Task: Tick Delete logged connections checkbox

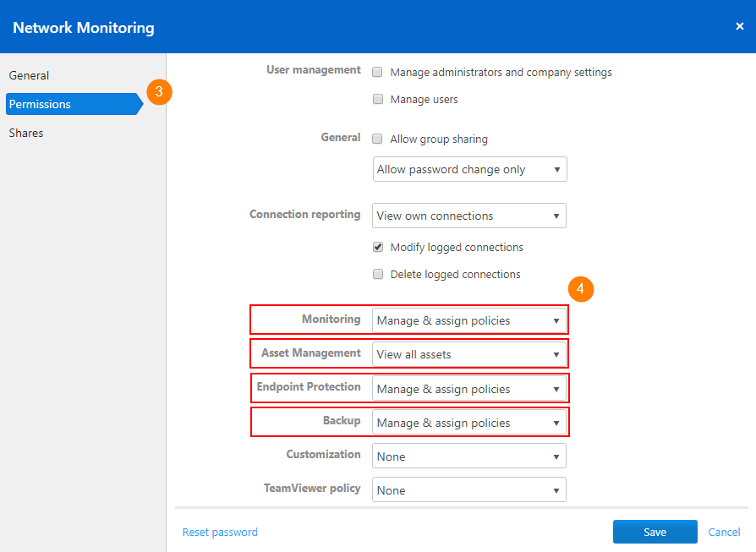Action: tap(377, 274)
